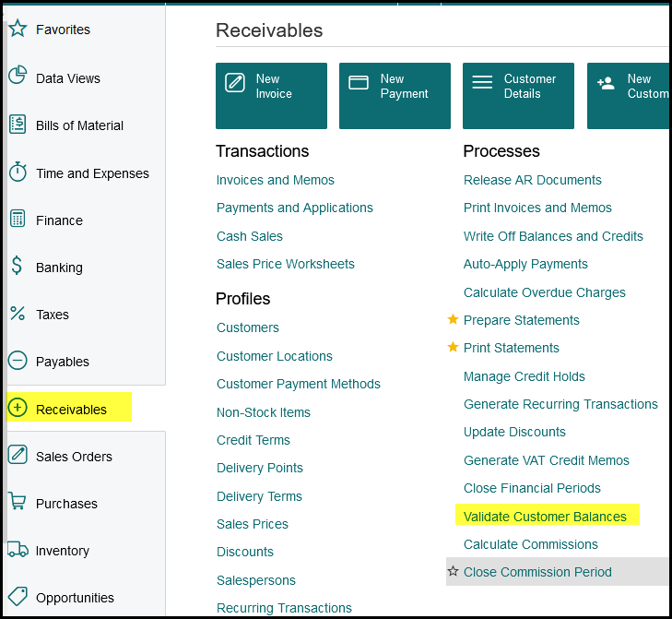Unfavorite the Prepare Statements star
The height and width of the screenshot is (619, 672).
tap(453, 320)
